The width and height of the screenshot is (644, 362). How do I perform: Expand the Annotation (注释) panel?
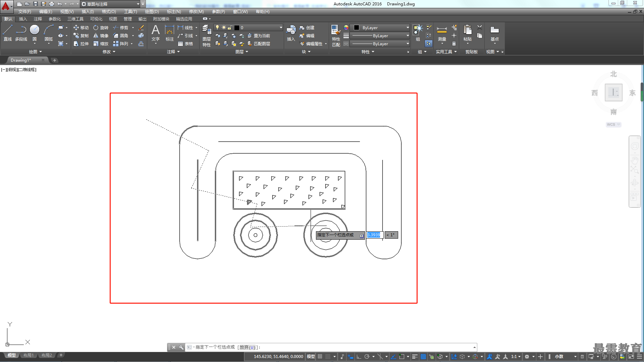[x=173, y=52]
